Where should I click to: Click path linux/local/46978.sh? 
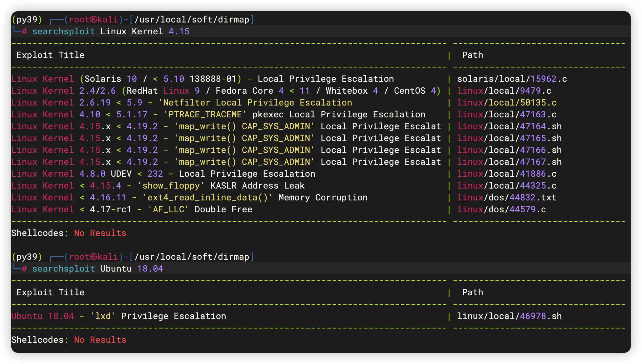[509, 316]
